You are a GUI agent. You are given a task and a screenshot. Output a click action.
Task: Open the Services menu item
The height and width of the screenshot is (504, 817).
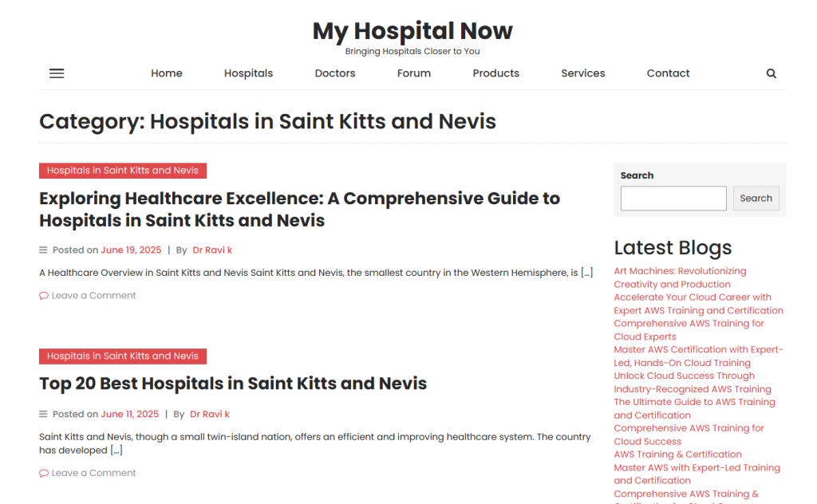582,73
